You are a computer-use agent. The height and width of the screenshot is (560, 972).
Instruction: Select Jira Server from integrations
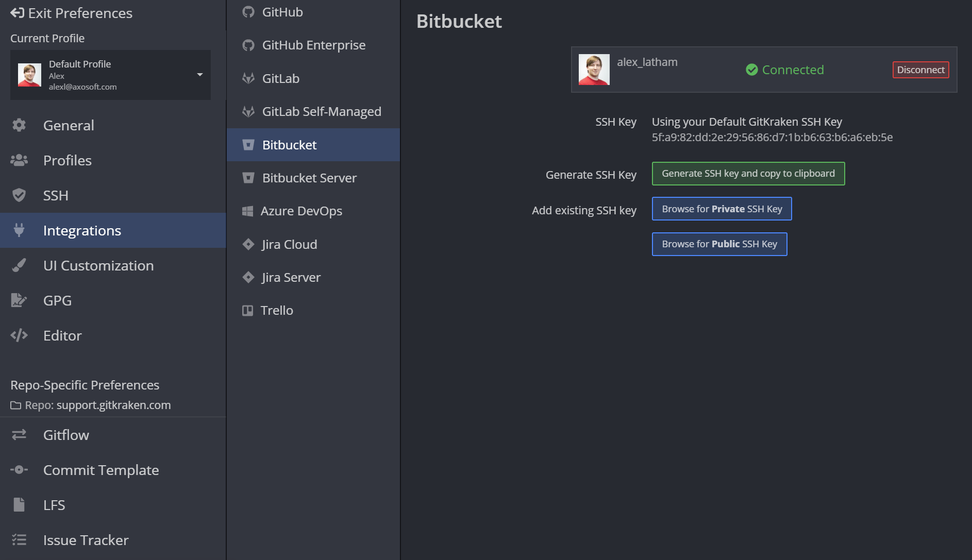tap(291, 277)
